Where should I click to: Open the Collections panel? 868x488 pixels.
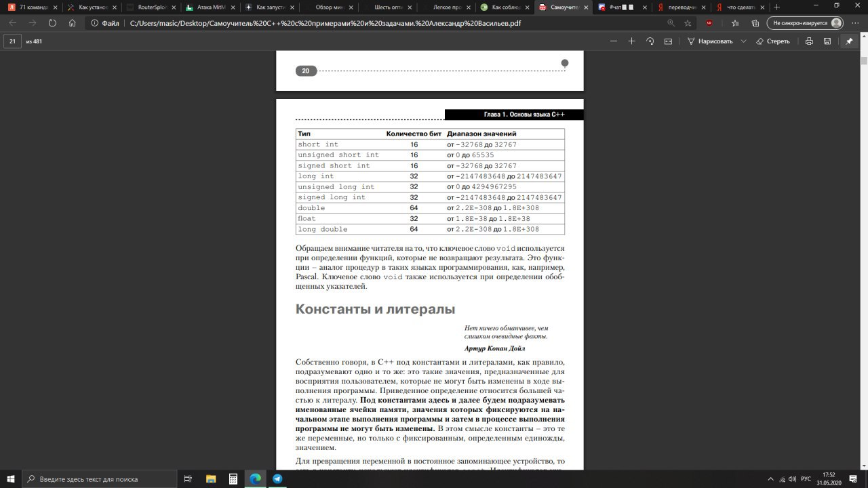[x=755, y=22]
